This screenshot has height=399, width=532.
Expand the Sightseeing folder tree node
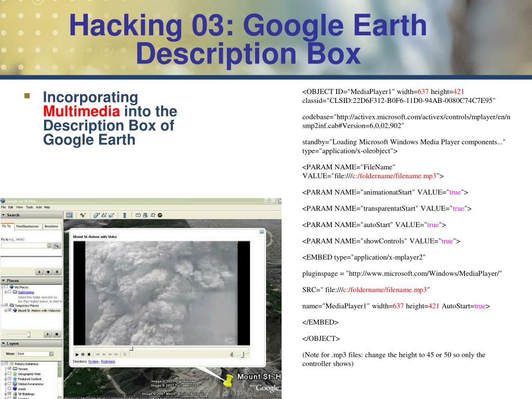[5, 292]
